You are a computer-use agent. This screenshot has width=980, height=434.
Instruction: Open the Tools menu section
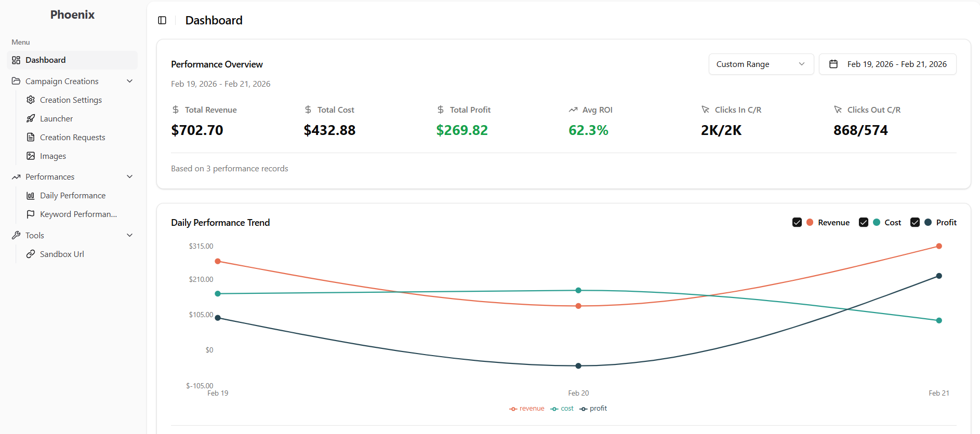click(34, 235)
